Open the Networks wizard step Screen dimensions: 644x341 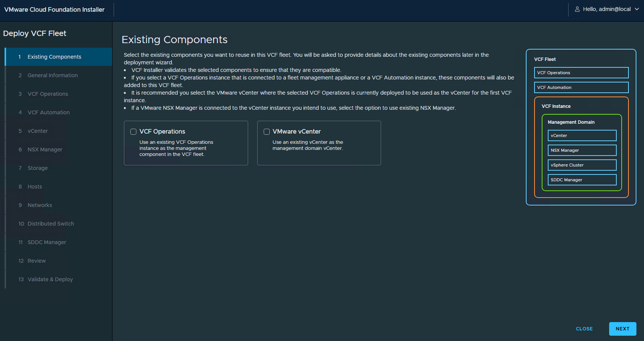pos(58,205)
